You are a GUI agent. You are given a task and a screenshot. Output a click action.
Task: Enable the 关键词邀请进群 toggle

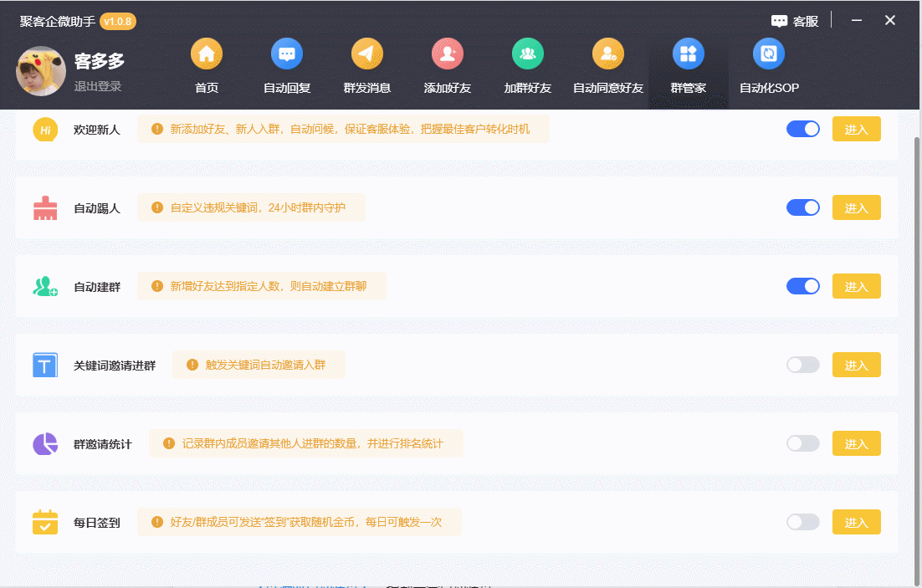click(x=803, y=365)
